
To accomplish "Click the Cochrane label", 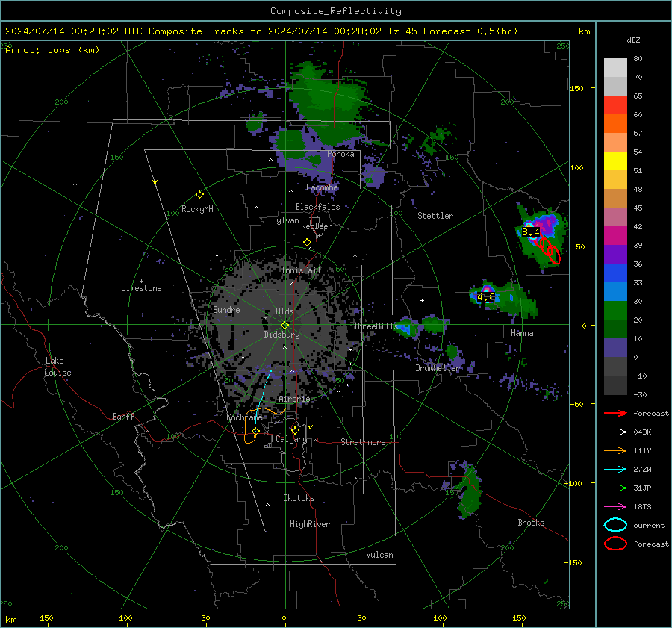I will (244, 417).
